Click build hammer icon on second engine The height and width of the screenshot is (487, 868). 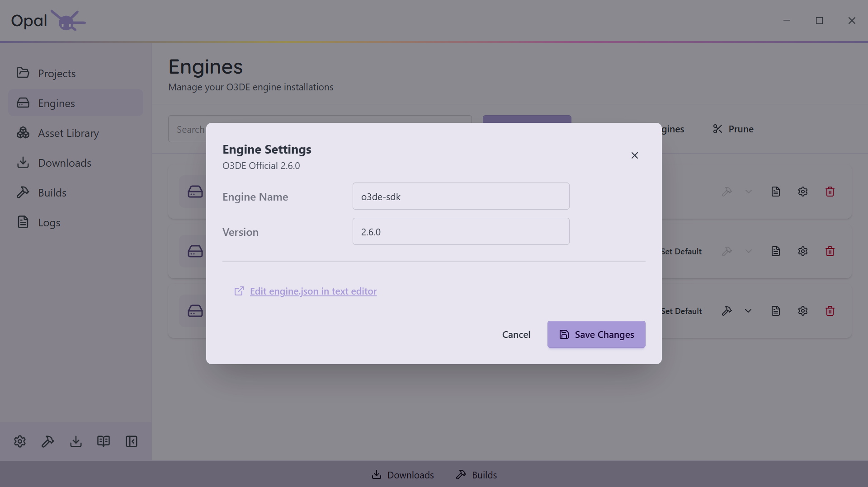(727, 251)
